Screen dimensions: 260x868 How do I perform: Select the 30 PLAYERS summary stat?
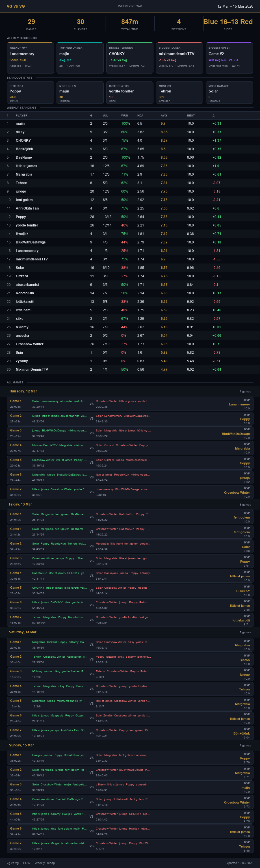pos(81,24)
